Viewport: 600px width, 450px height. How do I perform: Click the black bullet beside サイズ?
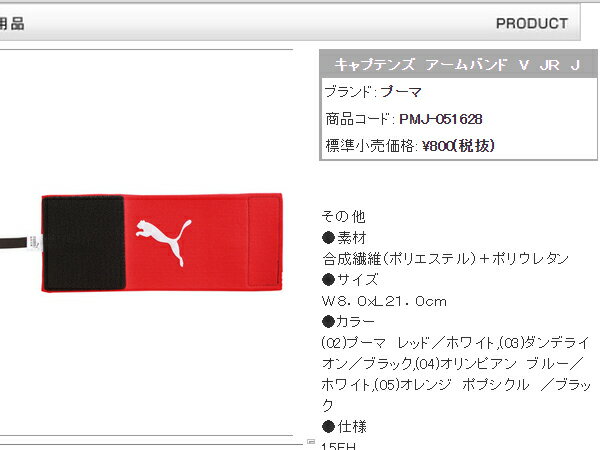click(x=328, y=280)
